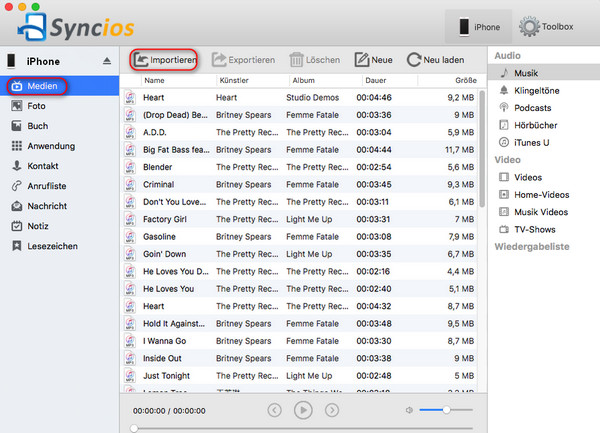Click the Löschen trash button

click(x=315, y=60)
